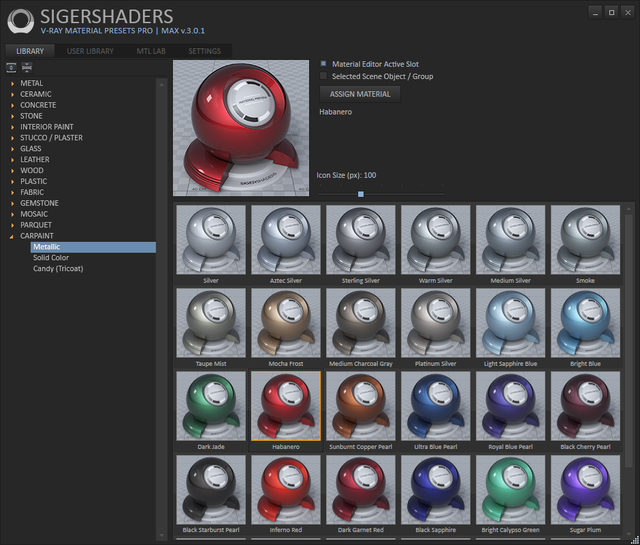This screenshot has height=545, width=640.
Task: Collapse the CARPAINT category
Action: point(12,236)
